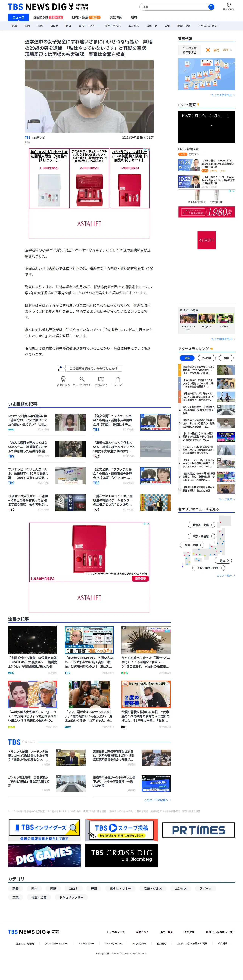Click the TBS INSIDERS banner
The width and height of the screenshot is (243, 980).
pyautogui.click(x=44, y=830)
